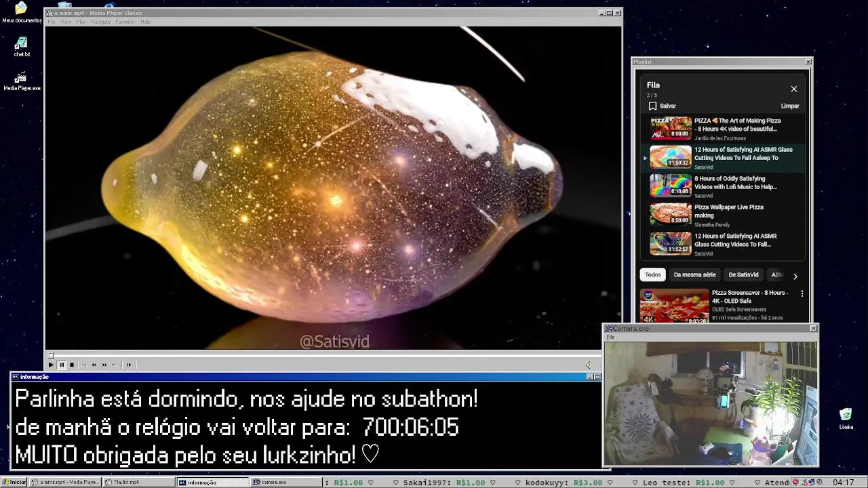868x488 pixels.
Task: Skip to previous track in Media Player
Action: tap(83, 365)
